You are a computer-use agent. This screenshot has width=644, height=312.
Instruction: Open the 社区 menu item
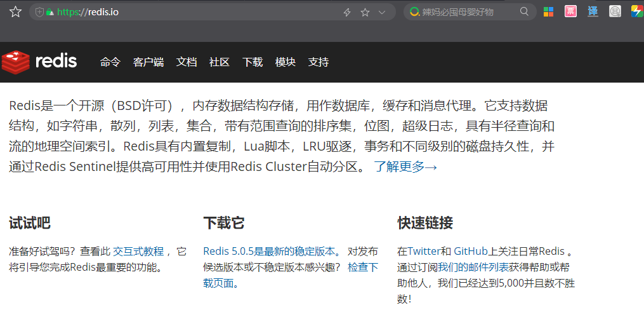click(x=220, y=62)
